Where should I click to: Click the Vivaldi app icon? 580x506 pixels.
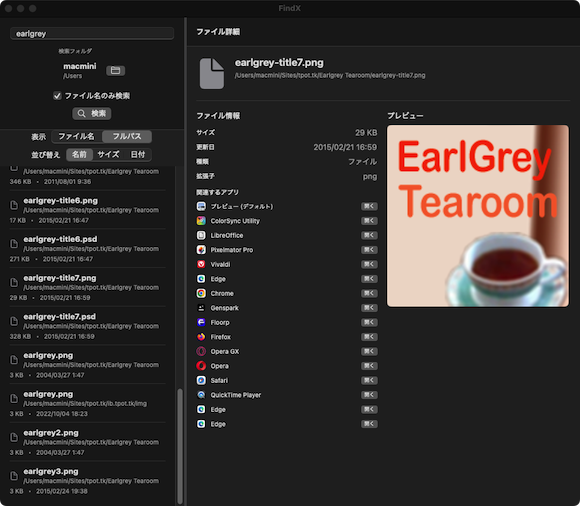[x=201, y=264]
